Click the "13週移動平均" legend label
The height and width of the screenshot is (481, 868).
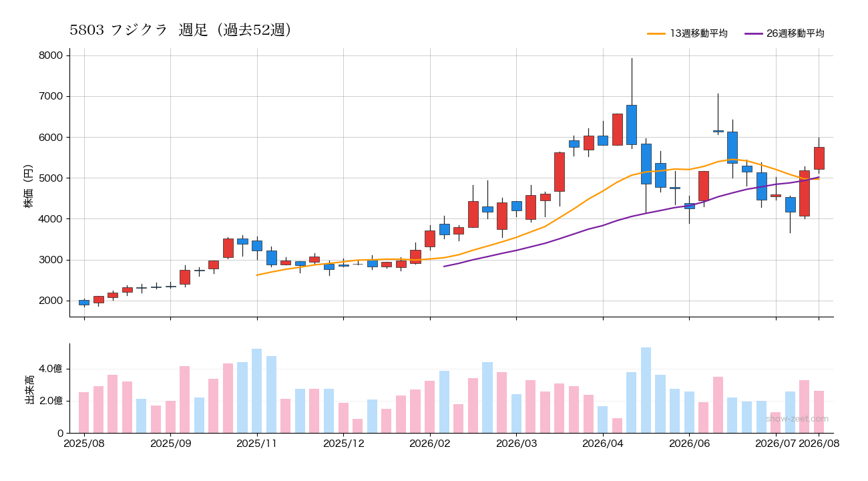[x=698, y=33]
